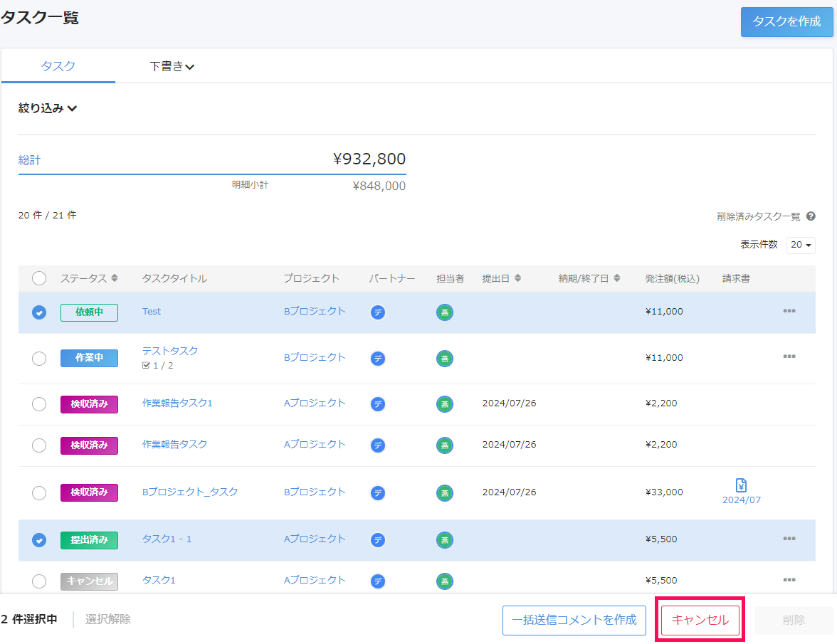Click the 削除 button
The height and width of the screenshot is (644, 837).
coord(794,620)
